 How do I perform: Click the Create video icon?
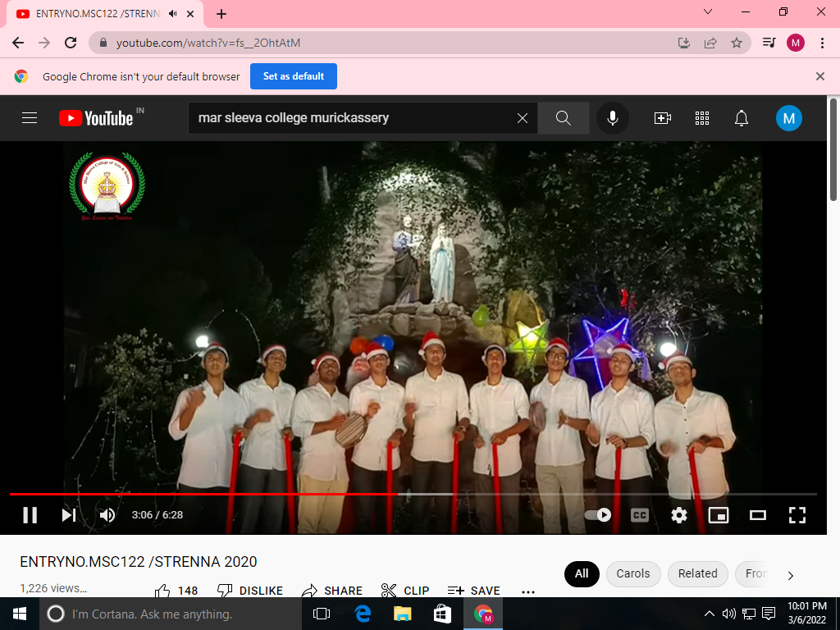click(x=663, y=118)
